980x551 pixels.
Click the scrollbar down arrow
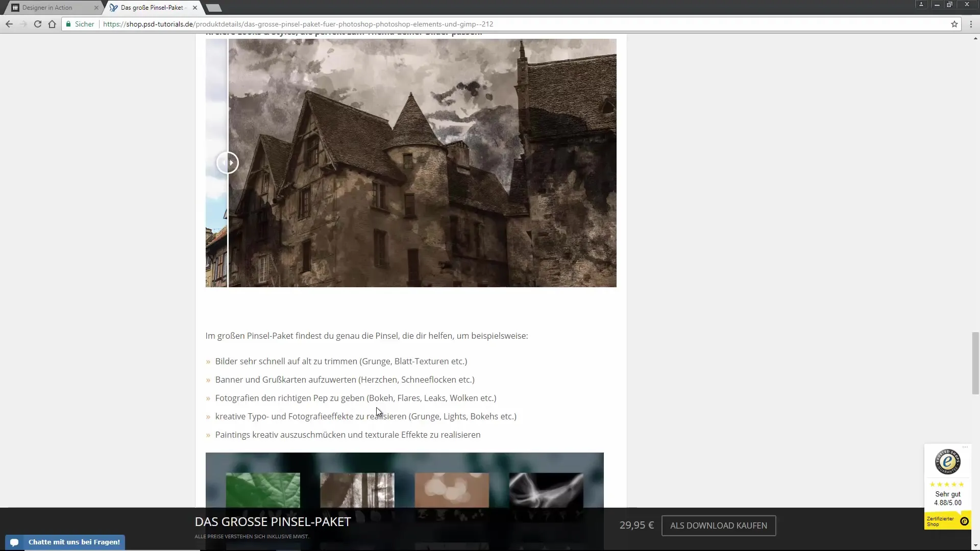[x=975, y=546]
